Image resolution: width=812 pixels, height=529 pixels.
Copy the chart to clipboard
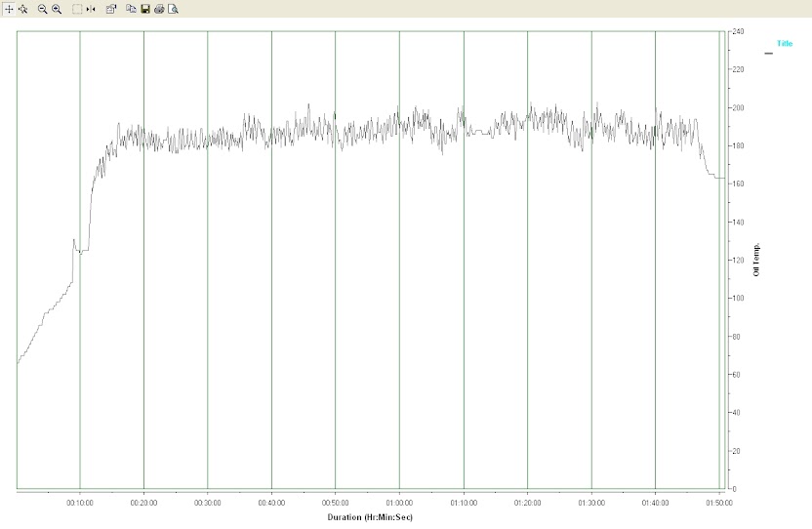tap(131, 9)
